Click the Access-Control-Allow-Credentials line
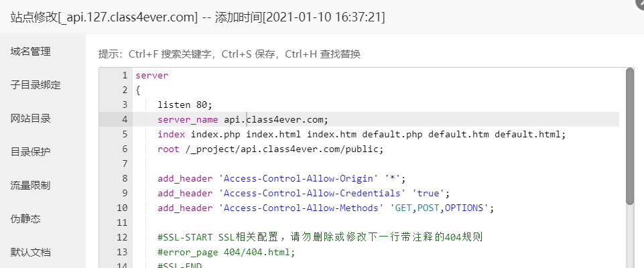Image resolution: width=644 pixels, height=268 pixels. [x=304, y=194]
